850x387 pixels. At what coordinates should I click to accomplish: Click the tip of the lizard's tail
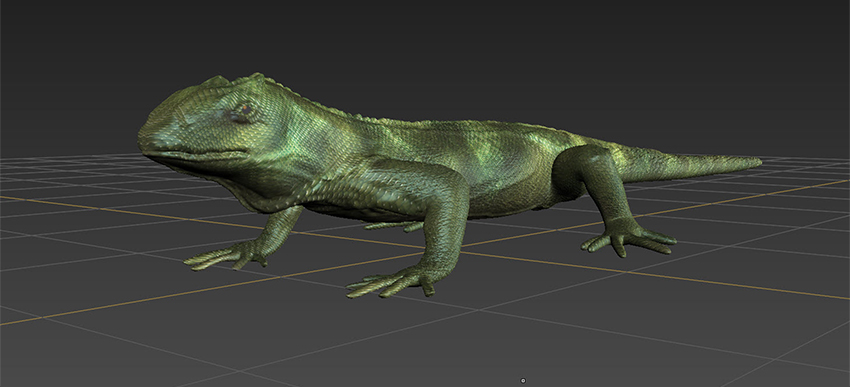point(756,161)
